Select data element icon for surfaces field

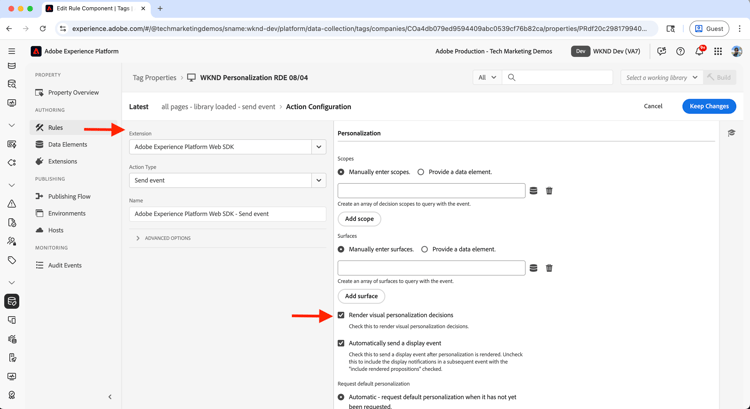[533, 268]
